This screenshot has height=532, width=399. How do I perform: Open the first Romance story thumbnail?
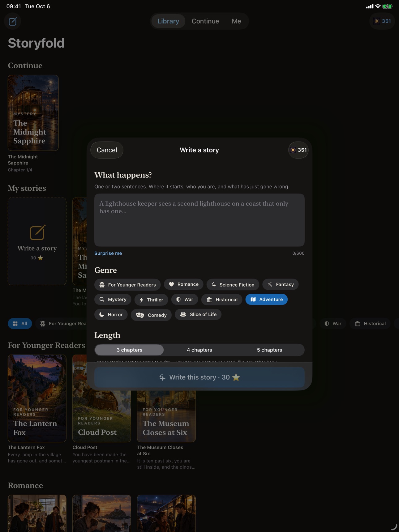[x=37, y=513]
